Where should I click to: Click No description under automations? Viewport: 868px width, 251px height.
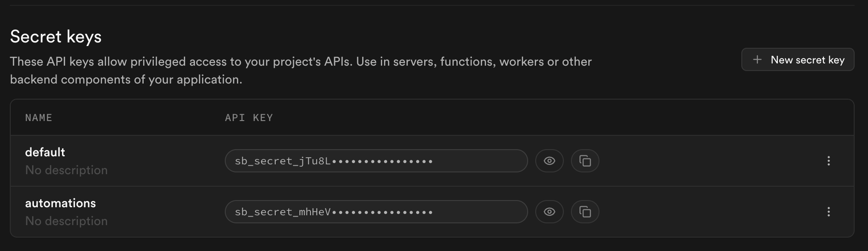[x=66, y=221]
